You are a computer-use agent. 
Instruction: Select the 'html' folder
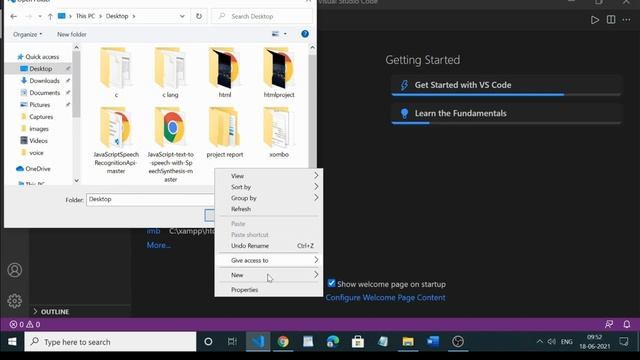(224, 73)
